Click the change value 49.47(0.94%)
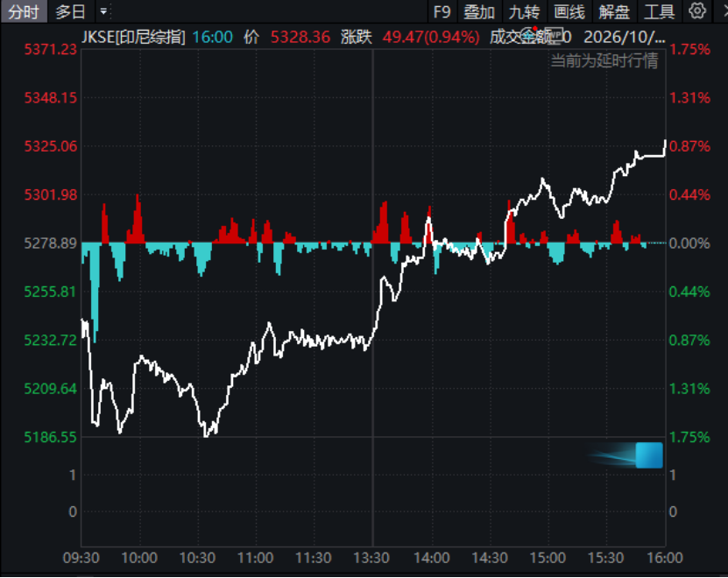The height and width of the screenshot is (578, 728). point(431,37)
